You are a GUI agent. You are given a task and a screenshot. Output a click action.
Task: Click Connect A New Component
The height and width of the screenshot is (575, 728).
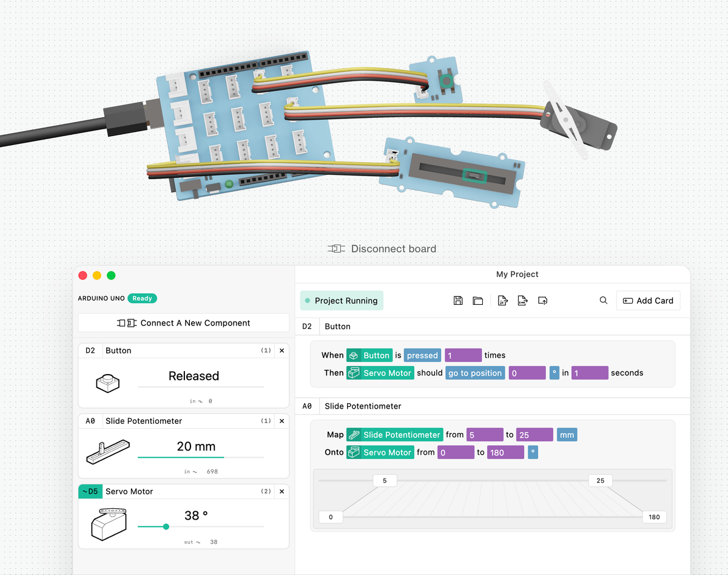(x=184, y=323)
